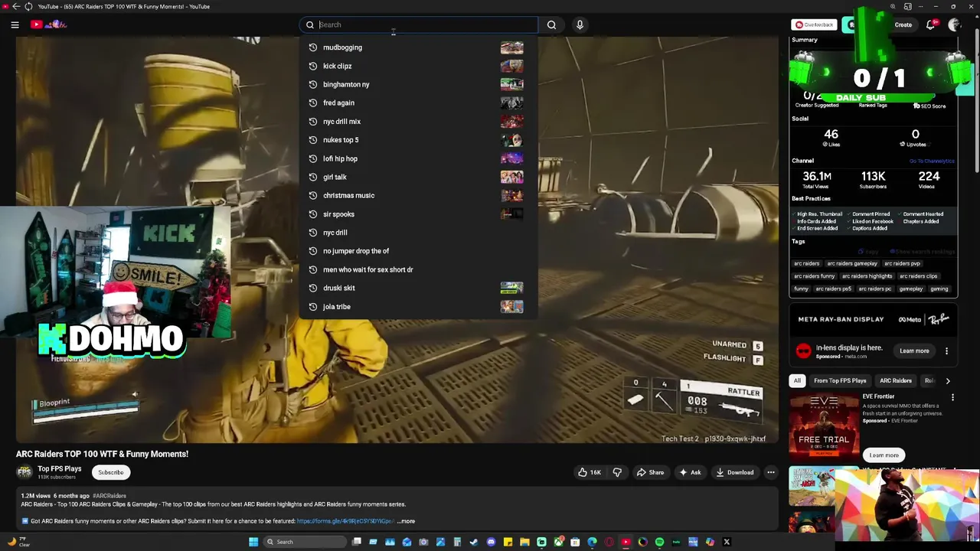This screenshot has width=980, height=551.
Task: Like the video with 16K thumbs up
Action: pyautogui.click(x=589, y=472)
